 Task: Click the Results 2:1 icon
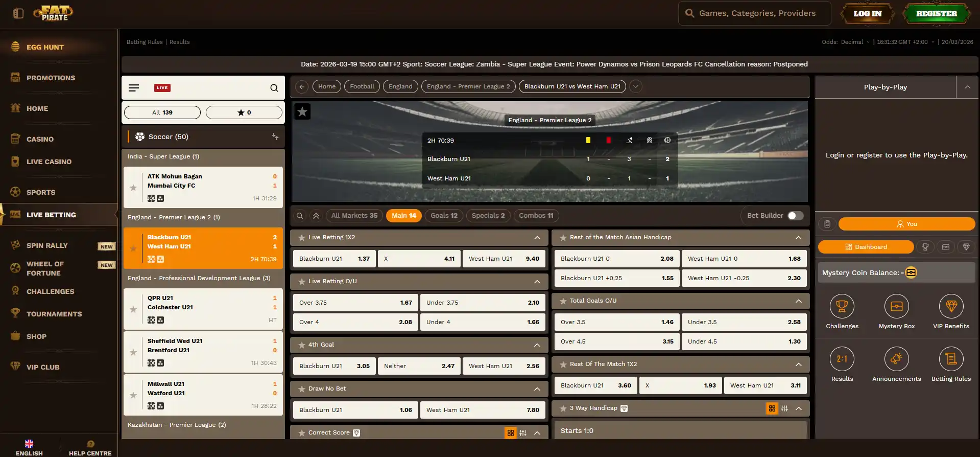pyautogui.click(x=842, y=359)
